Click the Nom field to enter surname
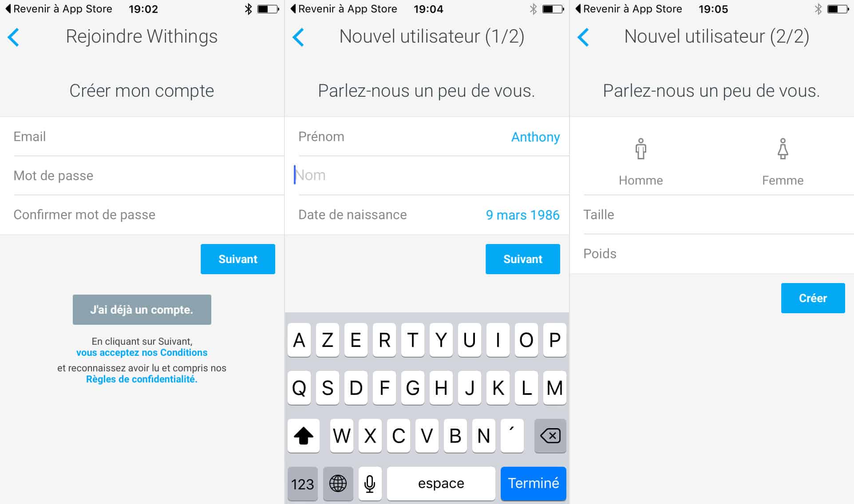Image resolution: width=854 pixels, height=504 pixels. 427,175
